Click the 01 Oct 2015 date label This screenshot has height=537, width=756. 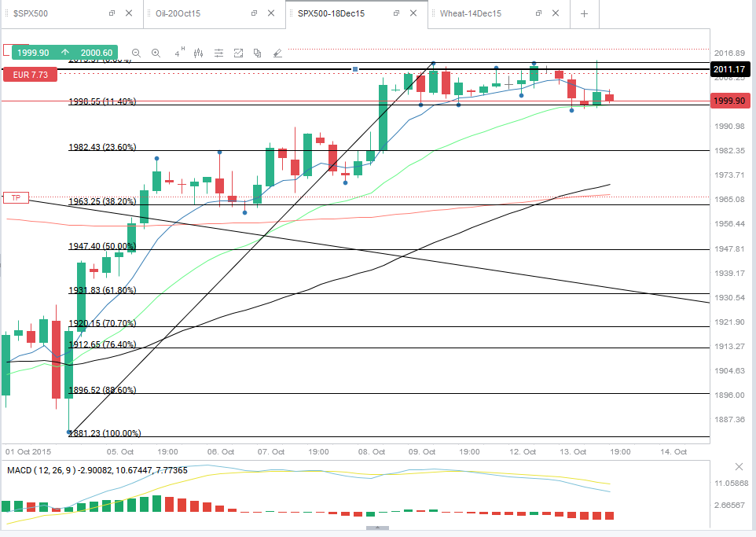click(28, 451)
